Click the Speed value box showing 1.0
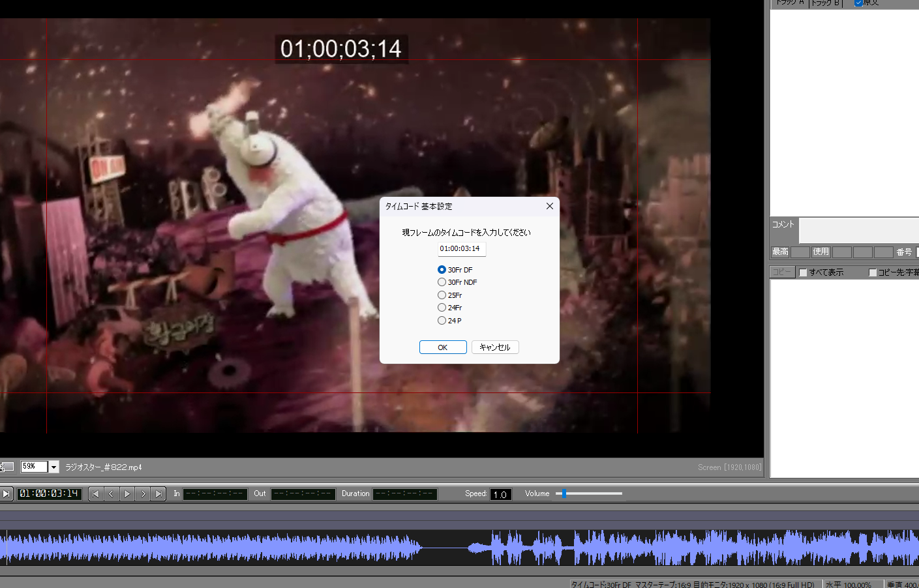919x588 pixels. (x=501, y=494)
